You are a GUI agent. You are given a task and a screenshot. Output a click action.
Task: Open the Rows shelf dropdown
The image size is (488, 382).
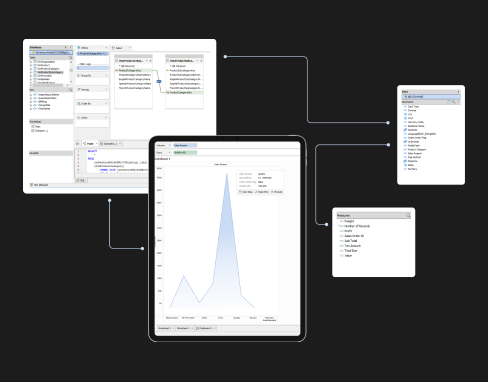tap(169, 152)
